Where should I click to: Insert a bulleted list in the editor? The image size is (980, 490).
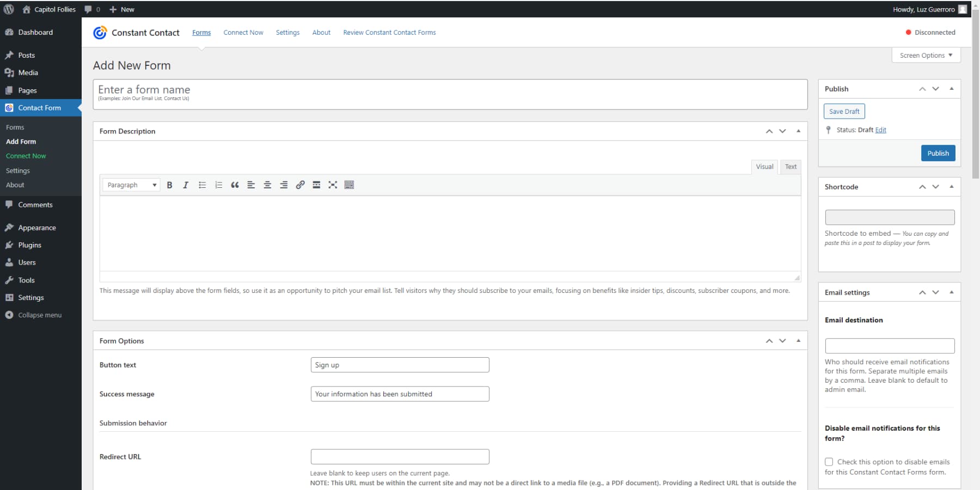[x=202, y=185]
